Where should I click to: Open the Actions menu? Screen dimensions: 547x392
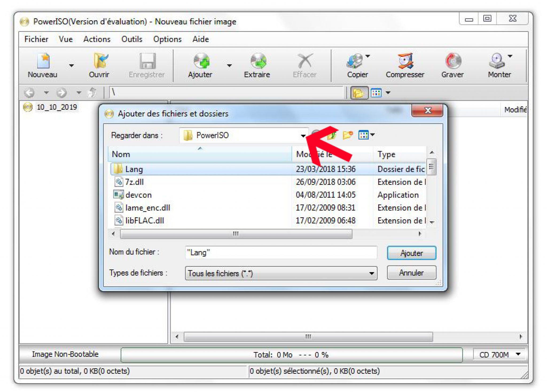pos(97,39)
